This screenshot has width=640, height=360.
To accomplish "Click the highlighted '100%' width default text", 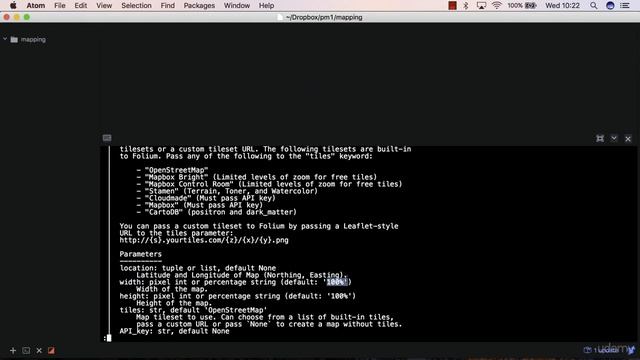I will (337, 282).
